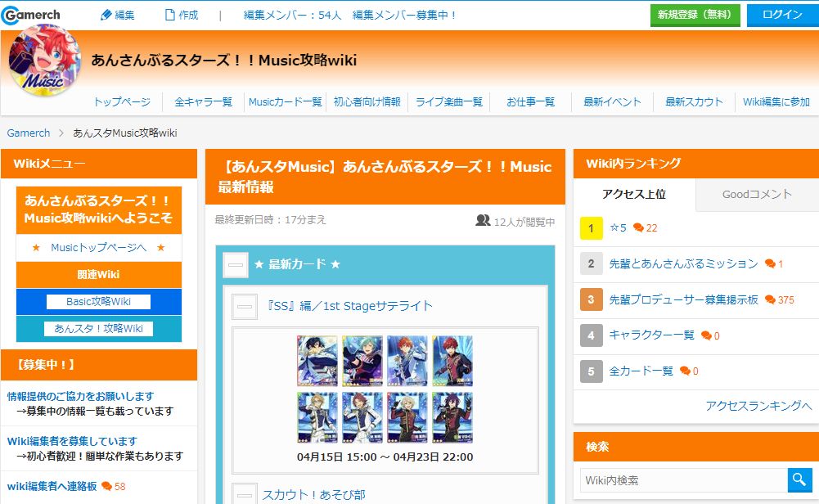Click the Wiki内検索 search field
819x504 pixels.
click(684, 480)
